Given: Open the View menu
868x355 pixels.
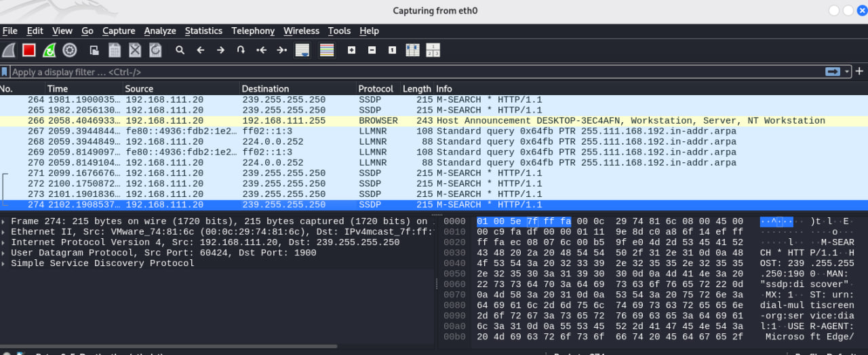Looking at the screenshot, I should pyautogui.click(x=62, y=31).
